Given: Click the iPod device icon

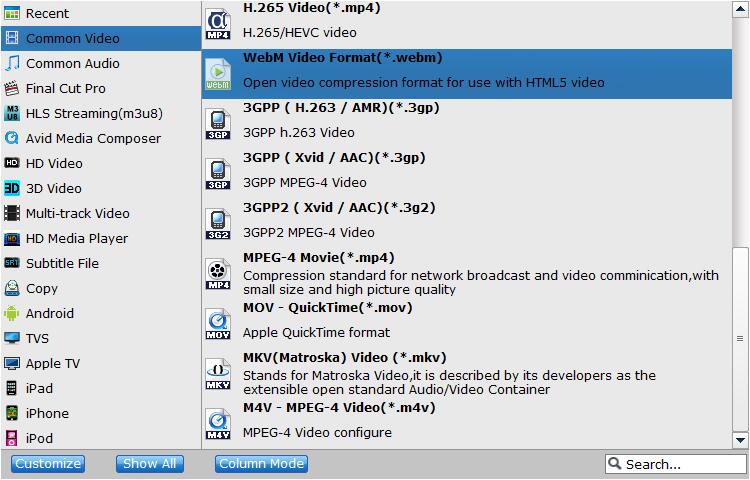Looking at the screenshot, I should tap(11, 438).
